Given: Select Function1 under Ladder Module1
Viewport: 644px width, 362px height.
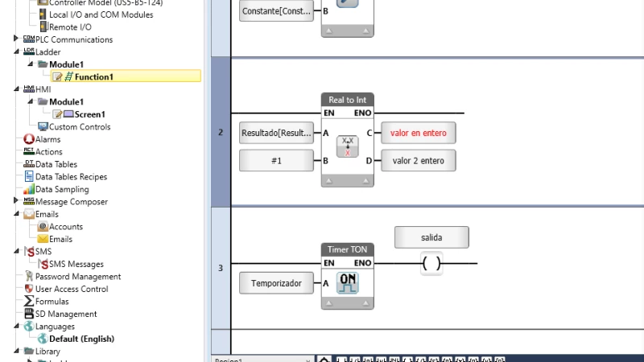Looking at the screenshot, I should coord(94,76).
